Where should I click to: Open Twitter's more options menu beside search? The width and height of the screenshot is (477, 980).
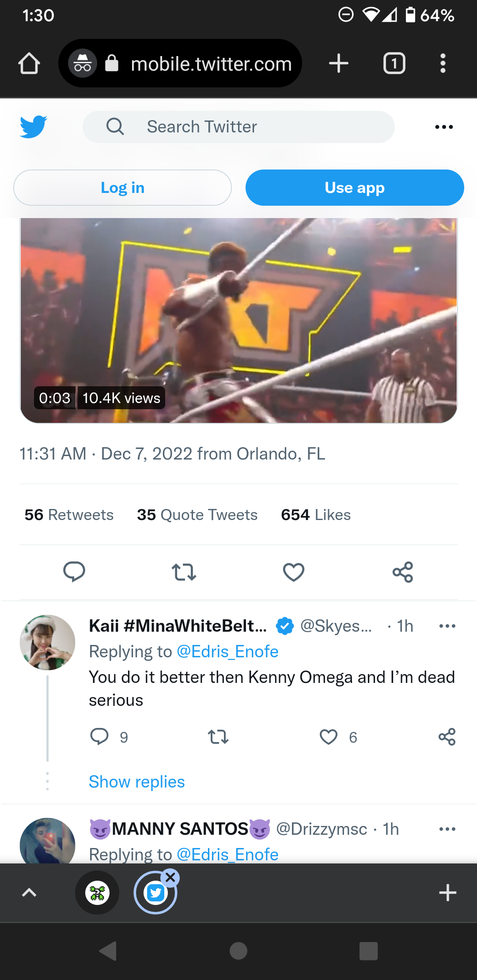coord(444,127)
